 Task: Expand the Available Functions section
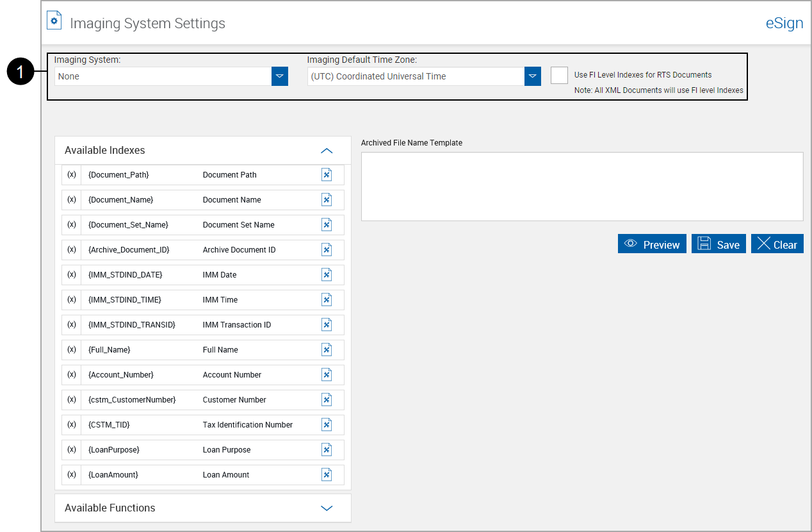click(x=327, y=508)
